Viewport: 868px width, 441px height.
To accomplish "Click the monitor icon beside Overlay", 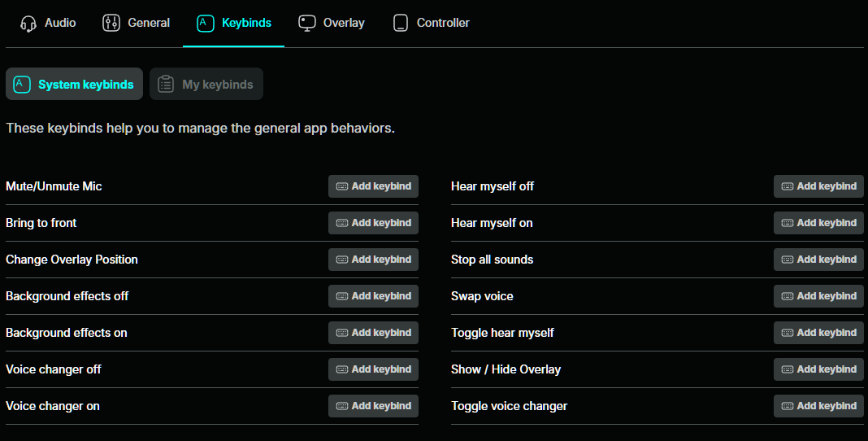I will (x=307, y=23).
